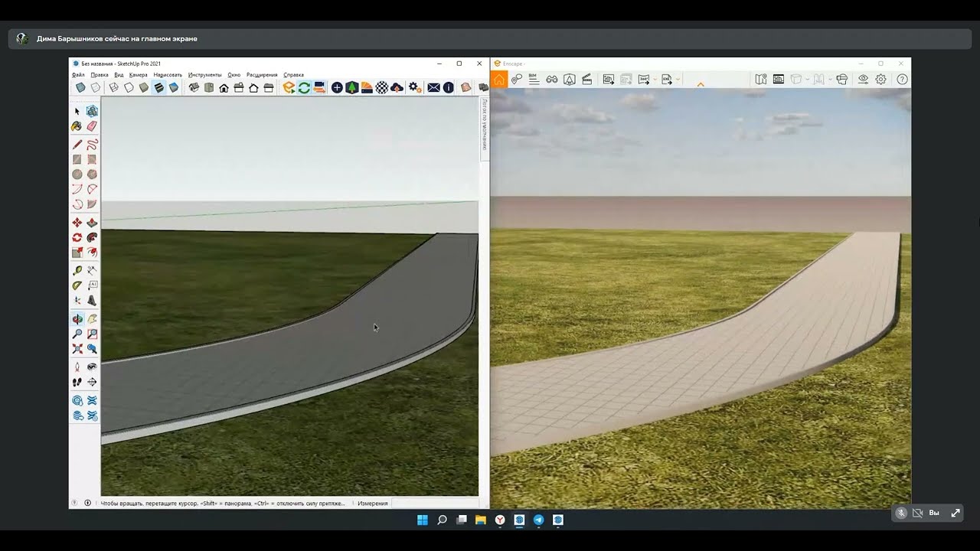
Task: Select the Polygon tool
Action: (92, 174)
